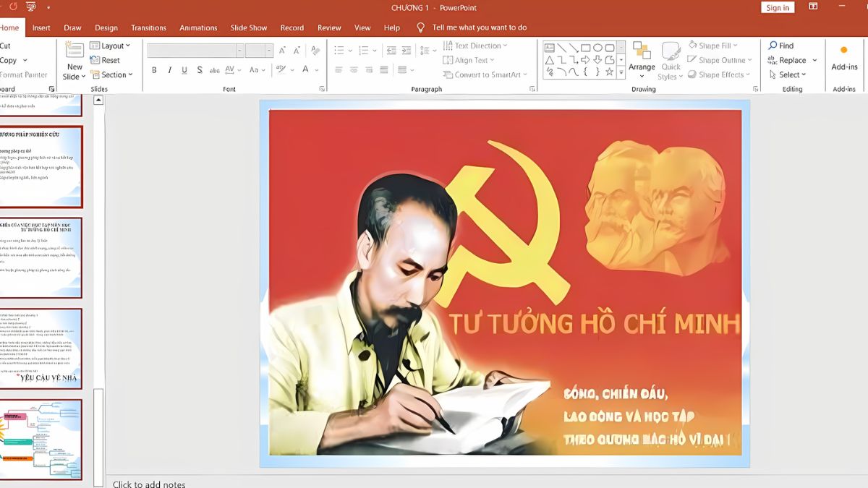Open the Shape Outline dropdown
868x488 pixels.
(x=719, y=60)
